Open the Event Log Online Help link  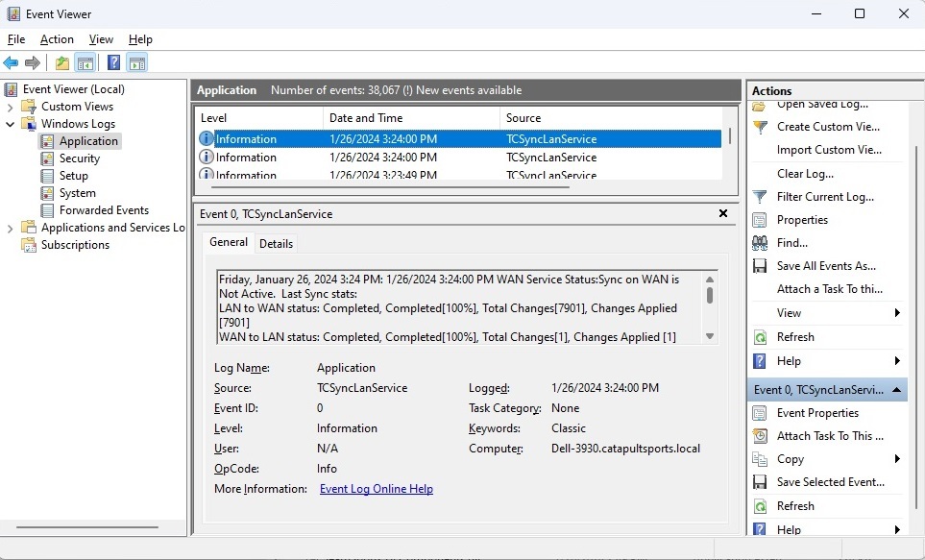pyautogui.click(x=376, y=489)
